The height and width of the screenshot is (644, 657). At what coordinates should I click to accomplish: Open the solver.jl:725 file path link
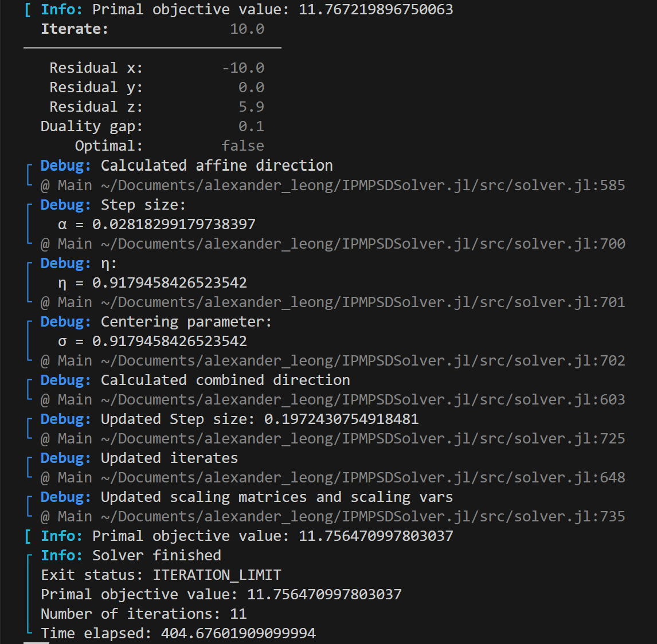(363, 438)
